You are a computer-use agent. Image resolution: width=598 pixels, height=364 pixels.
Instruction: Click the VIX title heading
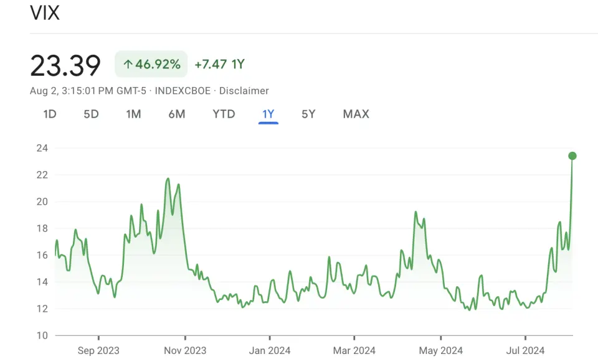coord(45,12)
